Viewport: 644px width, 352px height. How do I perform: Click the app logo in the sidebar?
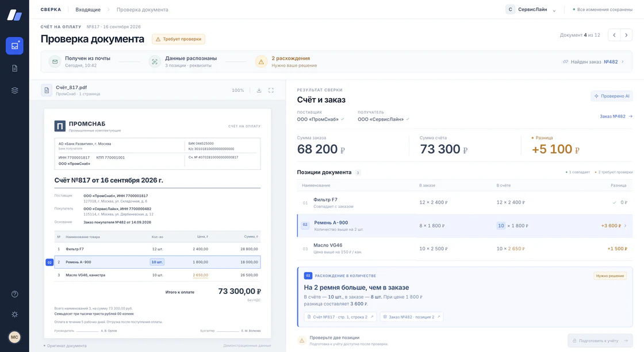14,15
